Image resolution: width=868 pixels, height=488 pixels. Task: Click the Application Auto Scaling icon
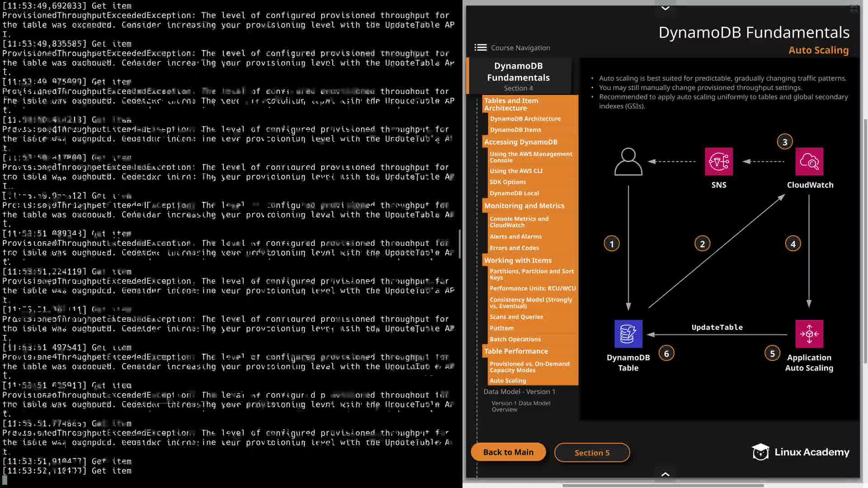(809, 334)
